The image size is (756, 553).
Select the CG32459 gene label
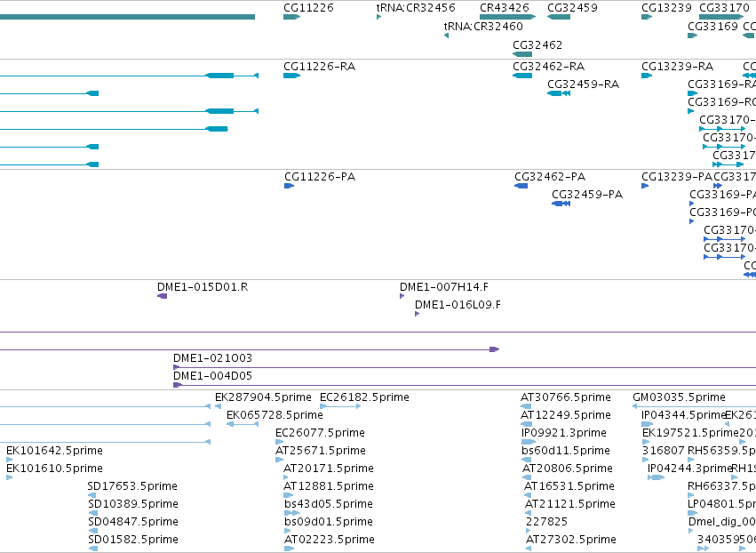(572, 8)
